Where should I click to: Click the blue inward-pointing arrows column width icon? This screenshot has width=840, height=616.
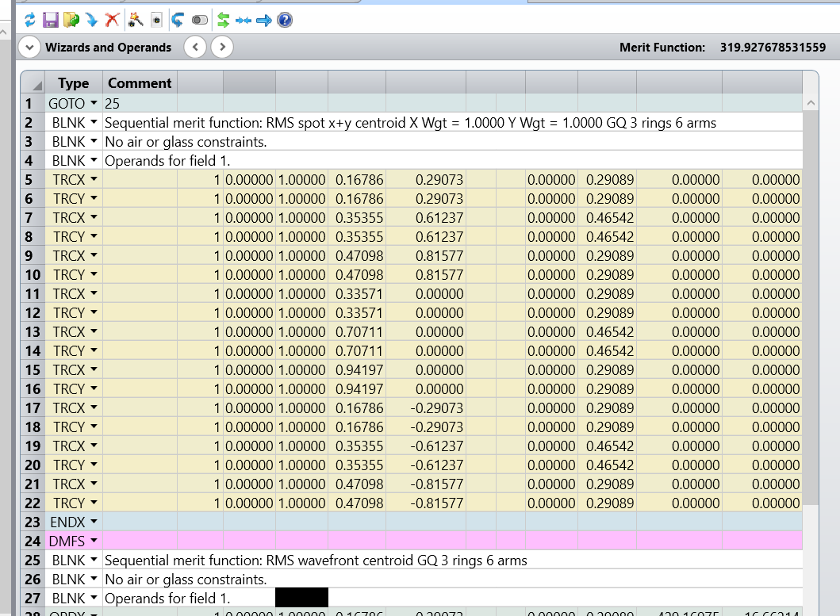(x=244, y=21)
